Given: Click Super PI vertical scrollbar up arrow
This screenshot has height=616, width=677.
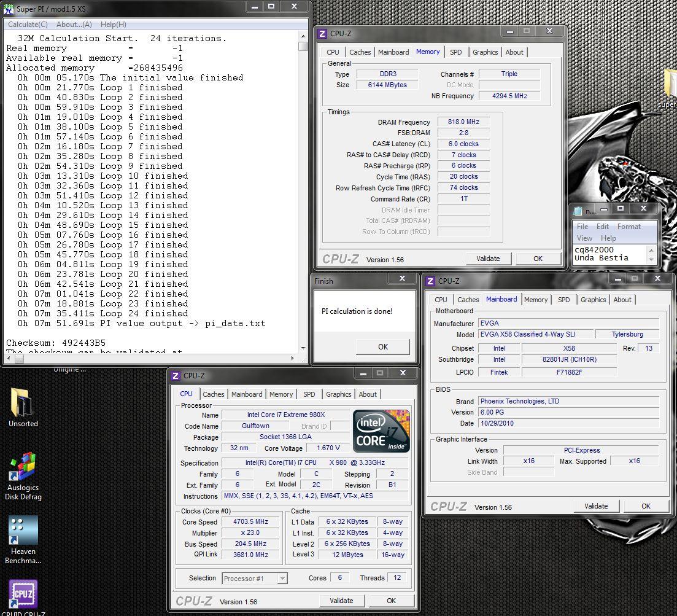Looking at the screenshot, I should 303,36.
